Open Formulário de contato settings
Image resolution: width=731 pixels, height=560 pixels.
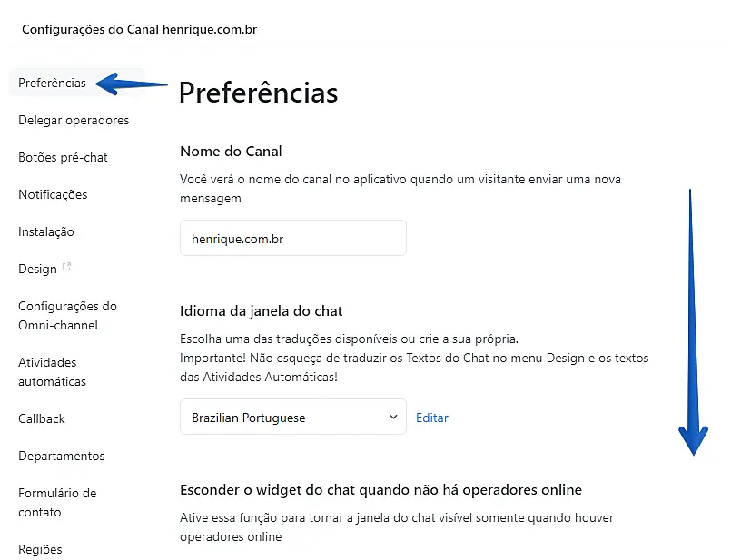pyautogui.click(x=57, y=503)
